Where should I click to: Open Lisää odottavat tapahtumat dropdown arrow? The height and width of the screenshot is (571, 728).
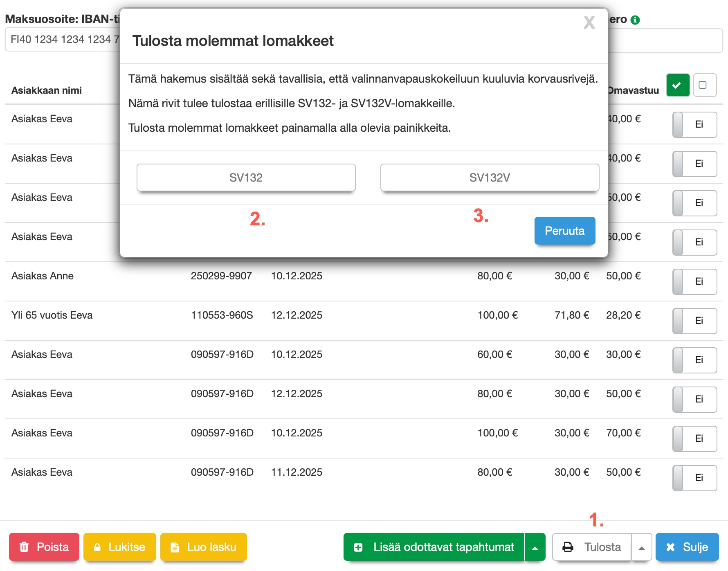pyautogui.click(x=535, y=547)
